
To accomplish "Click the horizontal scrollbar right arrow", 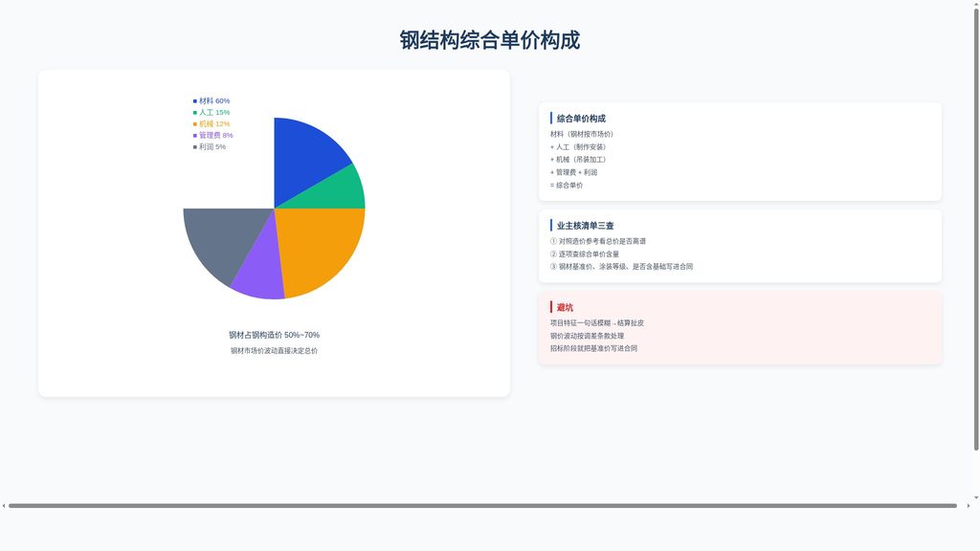I will [969, 505].
